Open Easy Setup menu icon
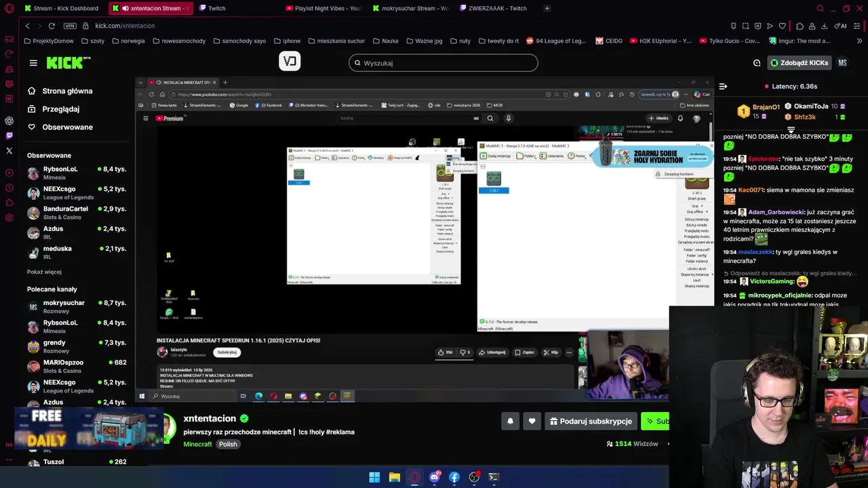Image resolution: width=868 pixels, height=488 pixels. (x=858, y=26)
